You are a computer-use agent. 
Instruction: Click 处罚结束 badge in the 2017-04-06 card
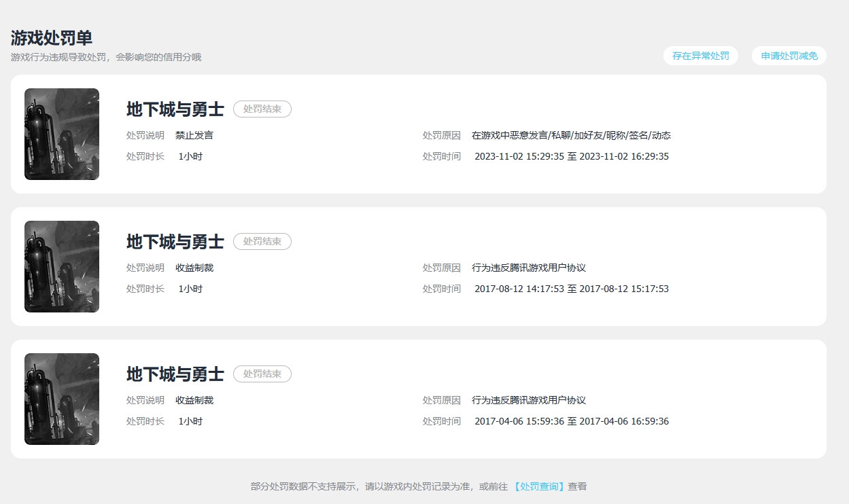click(x=262, y=374)
